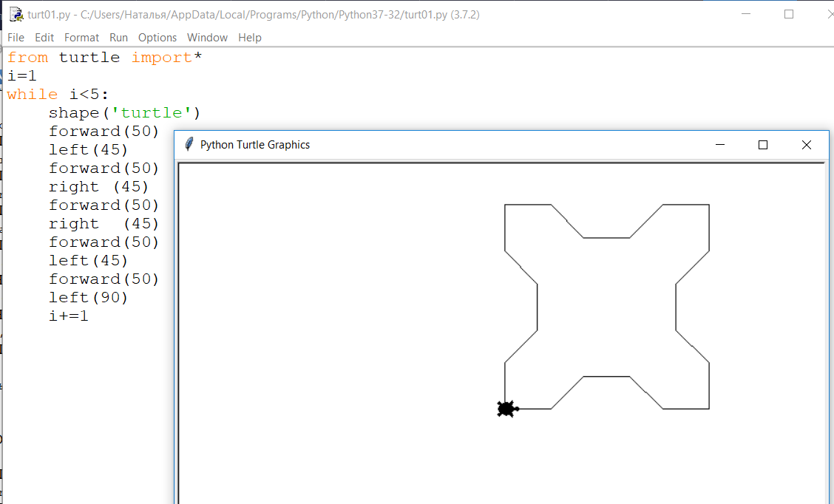Open the Format menu
This screenshot has height=504, width=834.
(x=81, y=38)
